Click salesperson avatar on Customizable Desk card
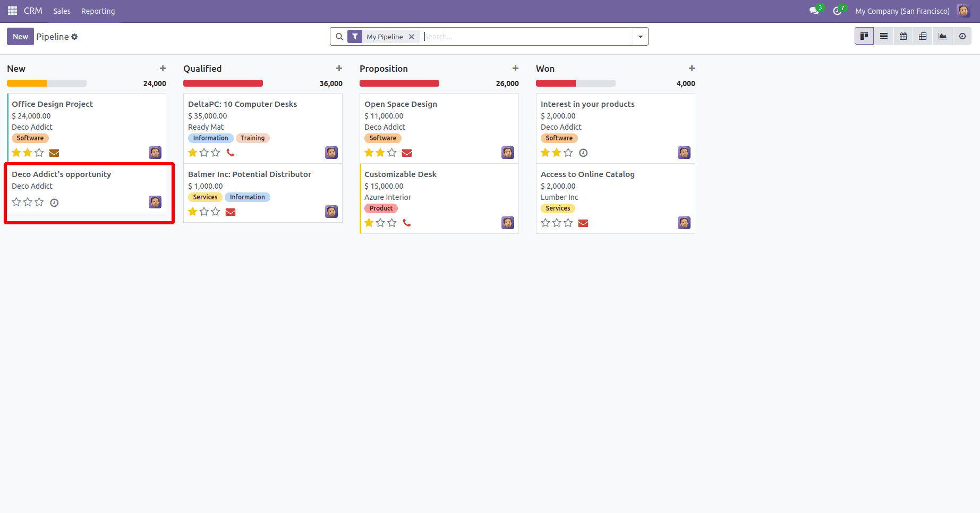980x513 pixels. [508, 223]
